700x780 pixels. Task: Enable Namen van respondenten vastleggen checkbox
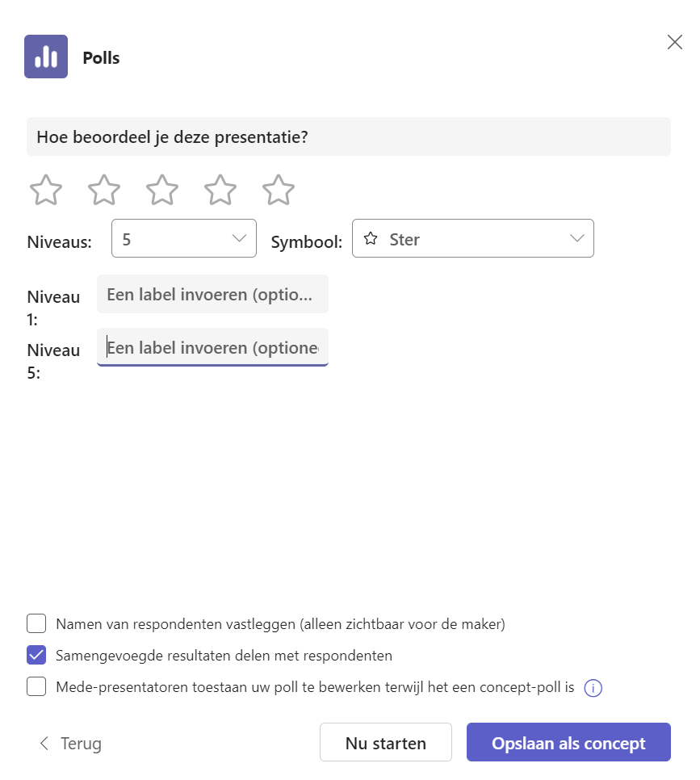point(36,623)
